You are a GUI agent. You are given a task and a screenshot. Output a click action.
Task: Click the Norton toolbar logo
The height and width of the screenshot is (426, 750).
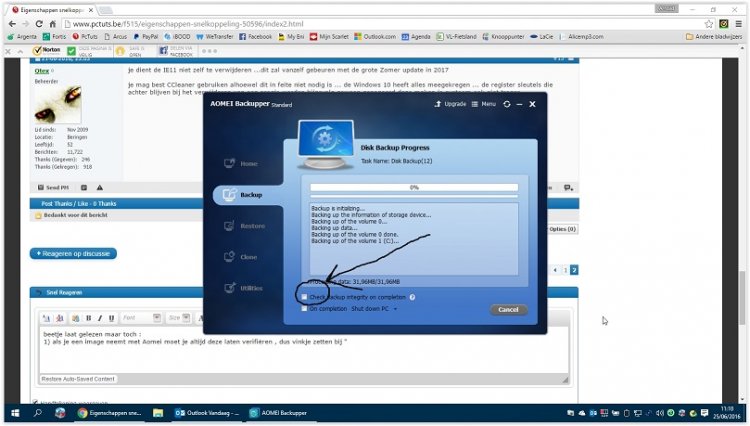pos(46,50)
